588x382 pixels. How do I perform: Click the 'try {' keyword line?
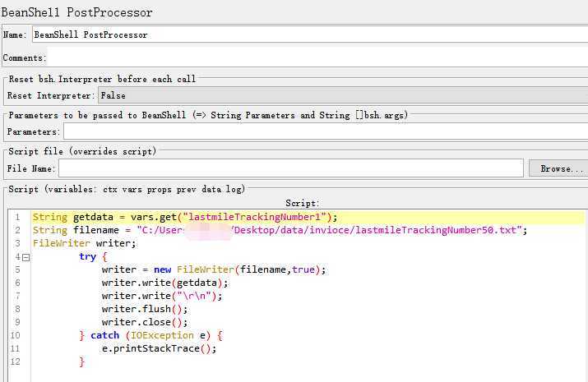tap(93, 256)
